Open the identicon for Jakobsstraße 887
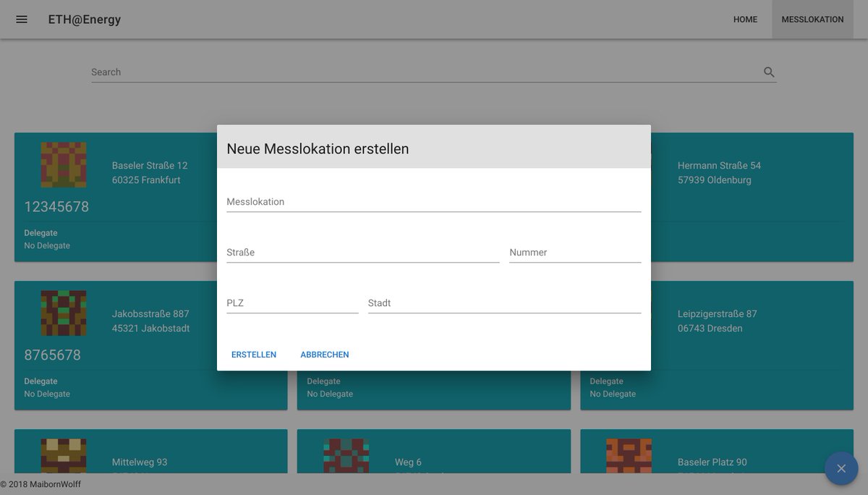The image size is (868, 495). click(x=64, y=313)
